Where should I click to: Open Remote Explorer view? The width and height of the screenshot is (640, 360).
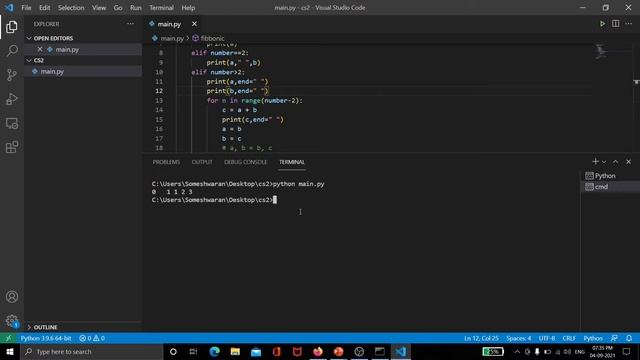(12, 123)
